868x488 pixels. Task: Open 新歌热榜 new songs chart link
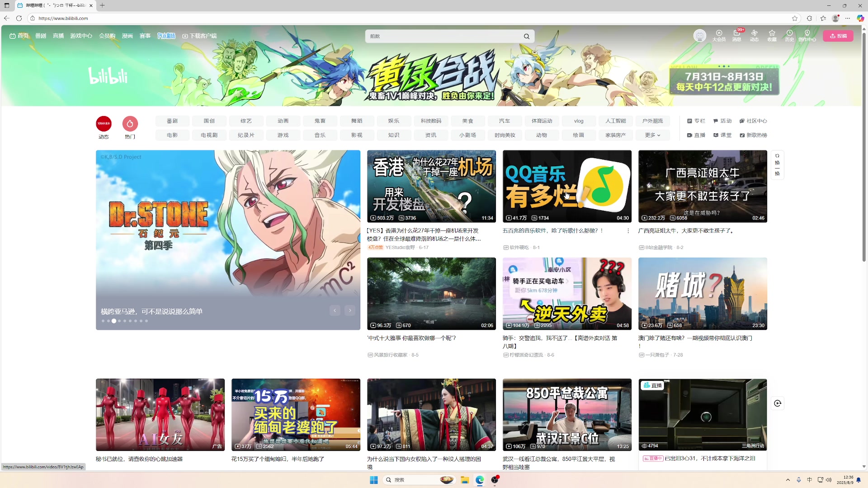[x=753, y=135]
